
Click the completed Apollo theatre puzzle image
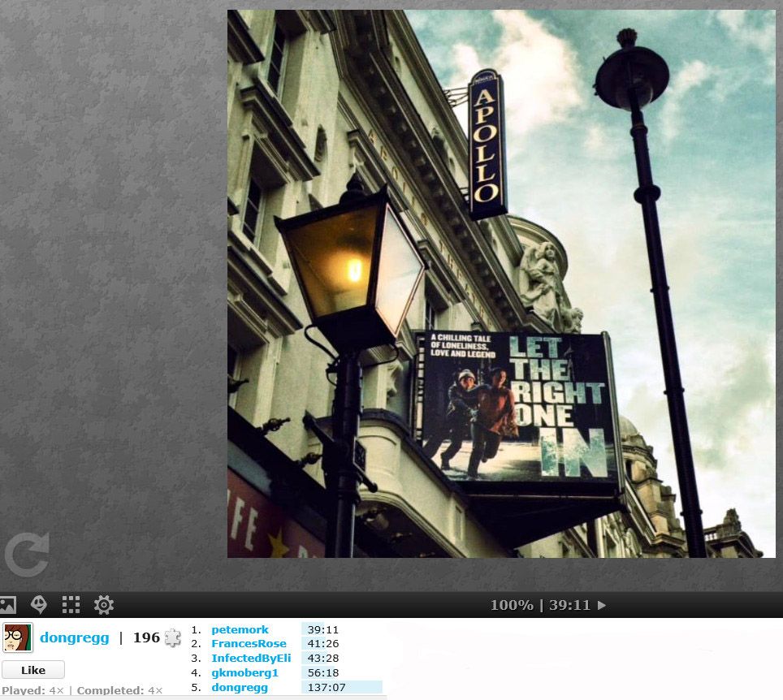pyautogui.click(x=501, y=283)
